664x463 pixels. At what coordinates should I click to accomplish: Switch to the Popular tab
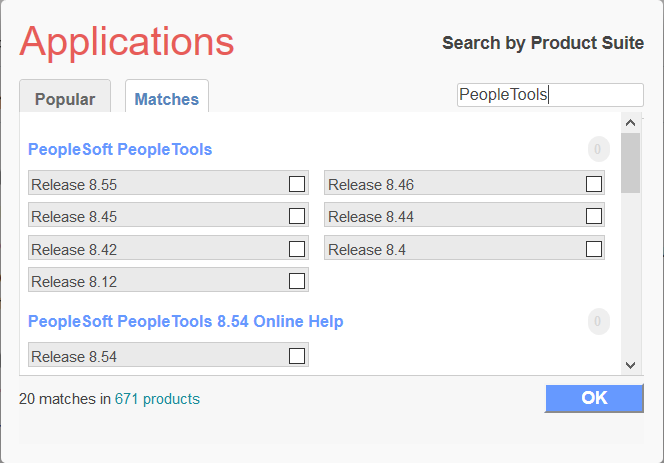point(65,97)
